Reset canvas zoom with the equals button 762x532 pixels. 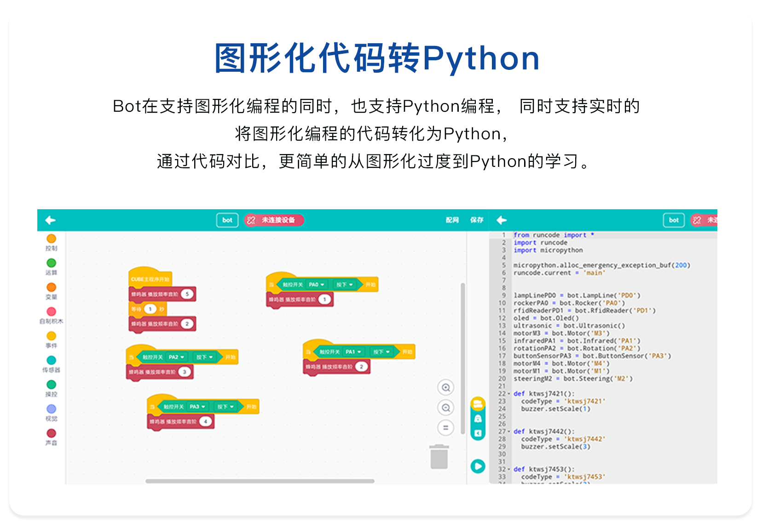point(445,428)
